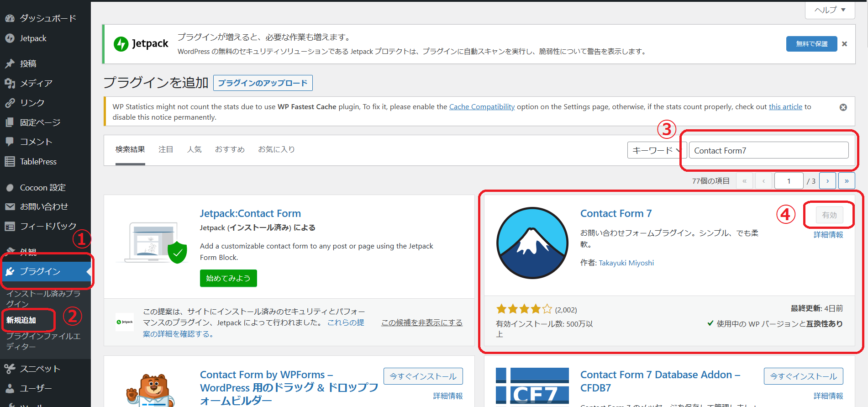Open Contact Form by WPForms title link

click(x=289, y=388)
